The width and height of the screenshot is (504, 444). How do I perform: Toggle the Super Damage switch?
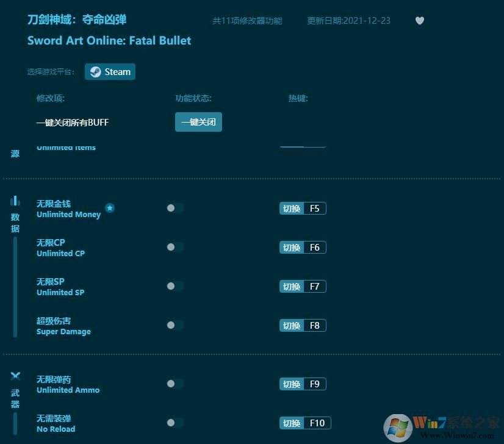[x=175, y=325]
